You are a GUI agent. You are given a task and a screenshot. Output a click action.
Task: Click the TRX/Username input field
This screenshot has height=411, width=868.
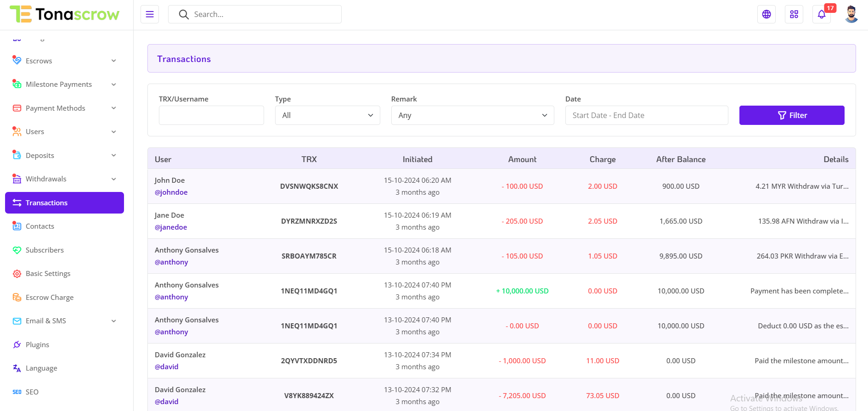211,115
